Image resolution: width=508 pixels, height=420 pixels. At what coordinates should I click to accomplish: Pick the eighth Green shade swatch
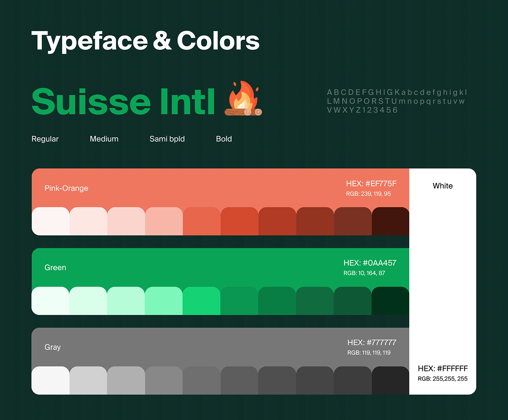tap(315, 301)
